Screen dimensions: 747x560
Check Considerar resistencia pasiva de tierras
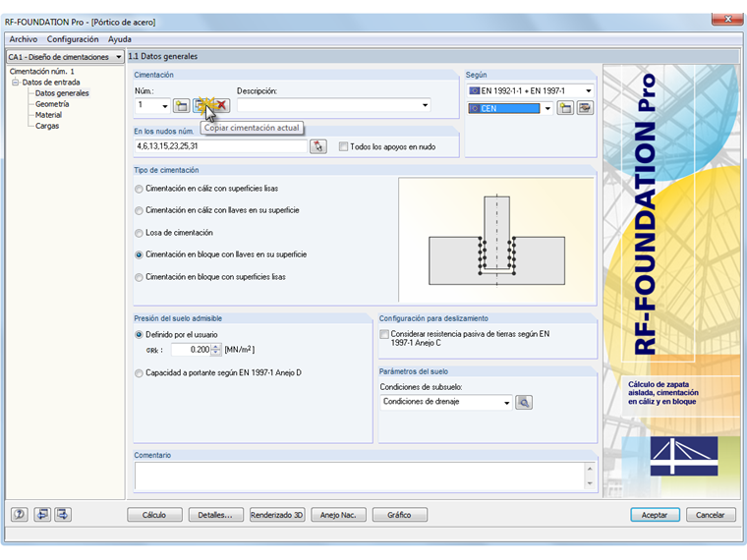click(384, 334)
